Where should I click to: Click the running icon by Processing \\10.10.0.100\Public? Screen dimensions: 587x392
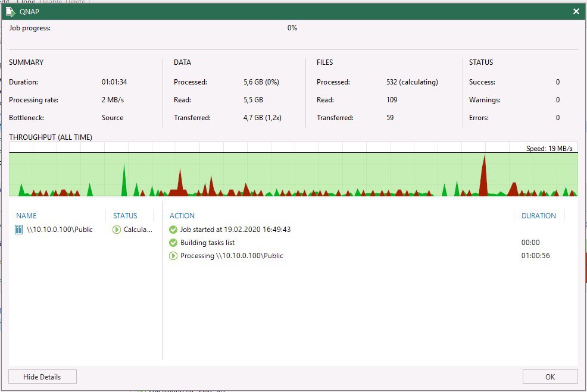[x=173, y=255]
